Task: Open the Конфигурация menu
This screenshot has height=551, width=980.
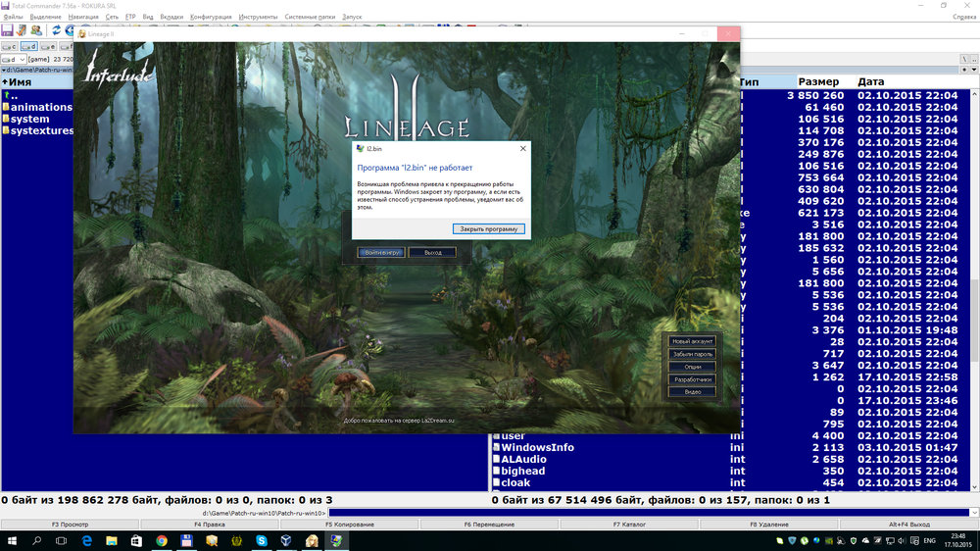Action: (211, 18)
